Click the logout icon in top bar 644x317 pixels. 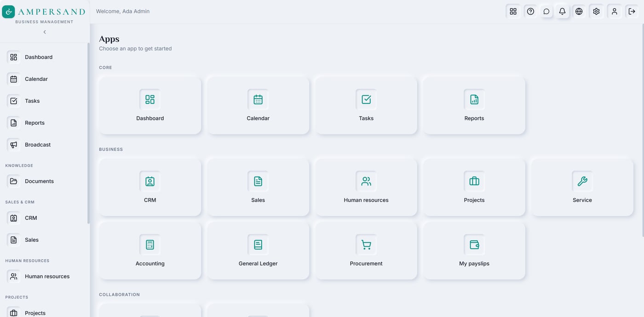click(632, 11)
